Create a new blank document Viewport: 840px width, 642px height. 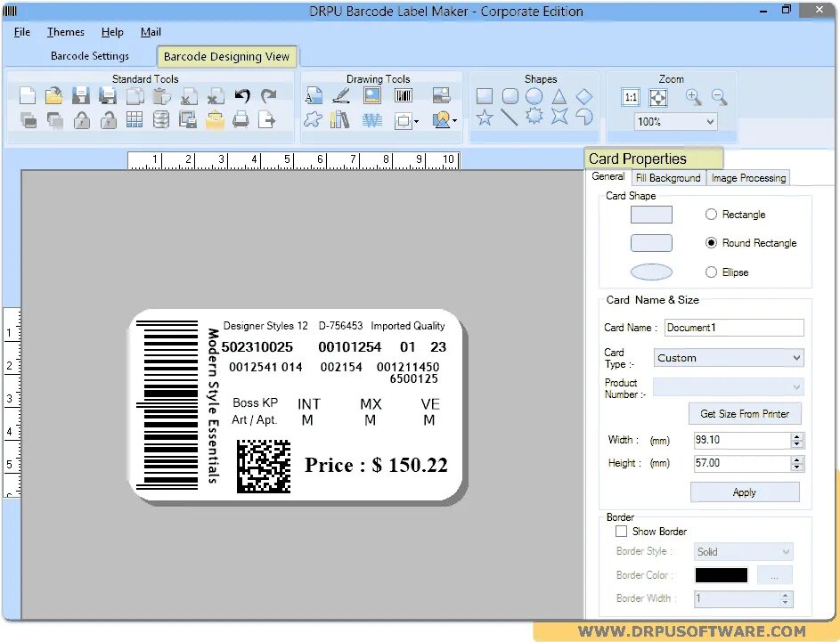[28, 96]
